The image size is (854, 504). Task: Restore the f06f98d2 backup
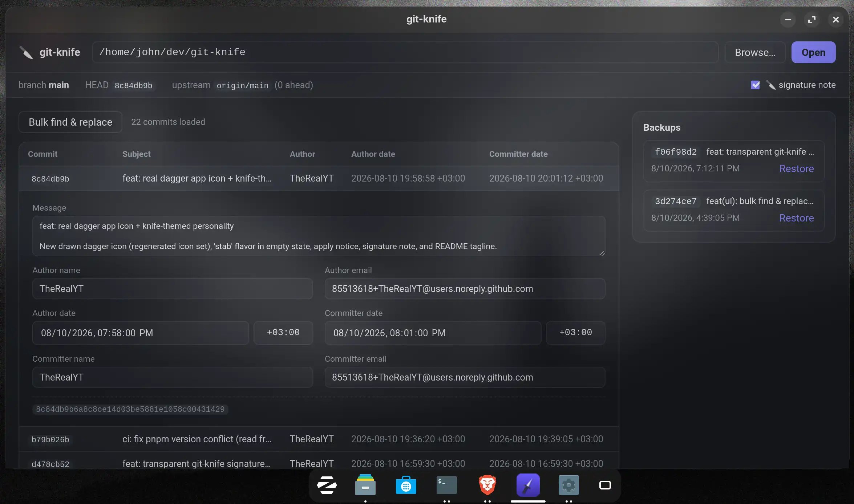pos(797,168)
